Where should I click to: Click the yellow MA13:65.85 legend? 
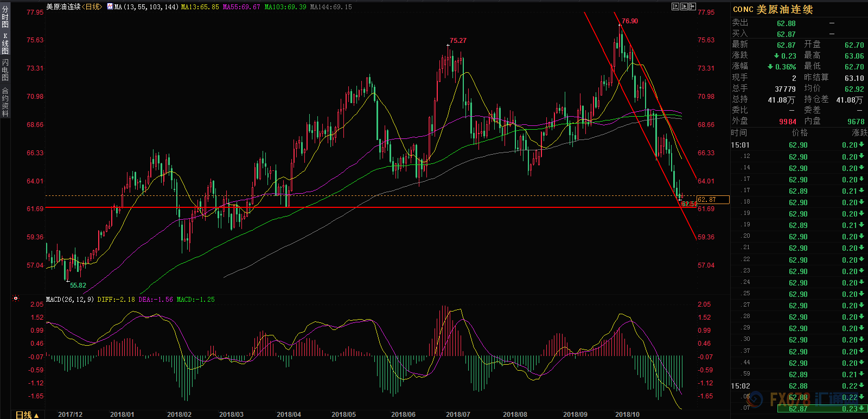click(200, 7)
